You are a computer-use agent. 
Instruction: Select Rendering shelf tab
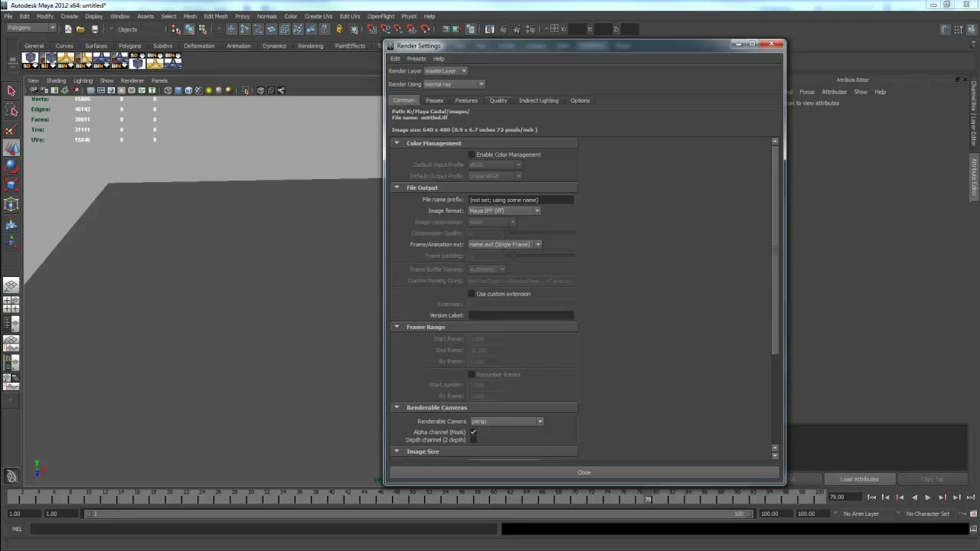(310, 46)
